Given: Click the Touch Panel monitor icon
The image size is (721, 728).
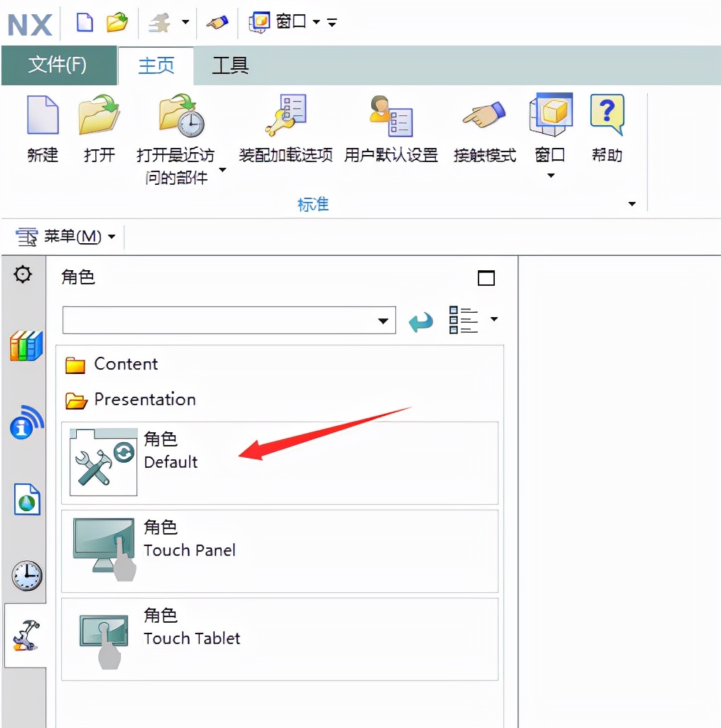Looking at the screenshot, I should pyautogui.click(x=105, y=550).
